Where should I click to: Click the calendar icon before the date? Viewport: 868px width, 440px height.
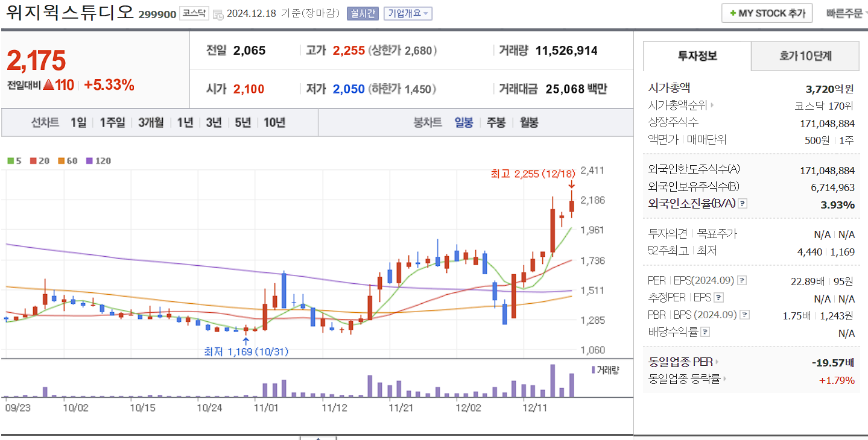click(x=218, y=14)
